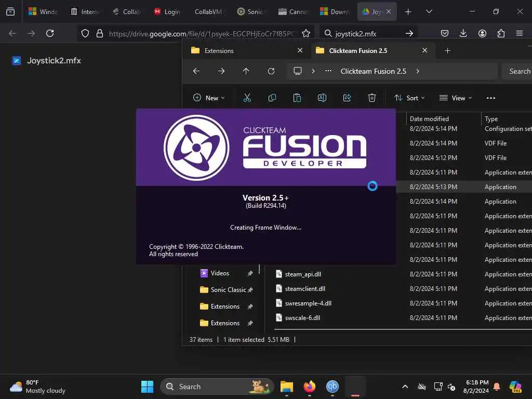
Task: Open the Firefox View icon
Action: pos(10,11)
